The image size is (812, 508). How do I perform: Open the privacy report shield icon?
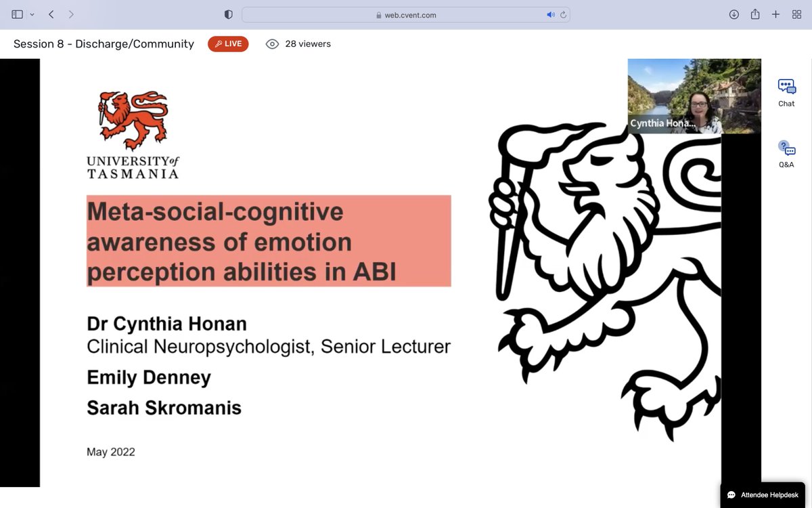pyautogui.click(x=228, y=14)
